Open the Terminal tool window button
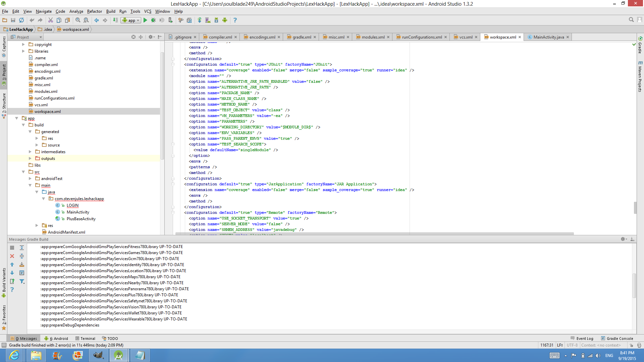Image resolution: width=644 pixels, height=362 pixels. pyautogui.click(x=86, y=338)
